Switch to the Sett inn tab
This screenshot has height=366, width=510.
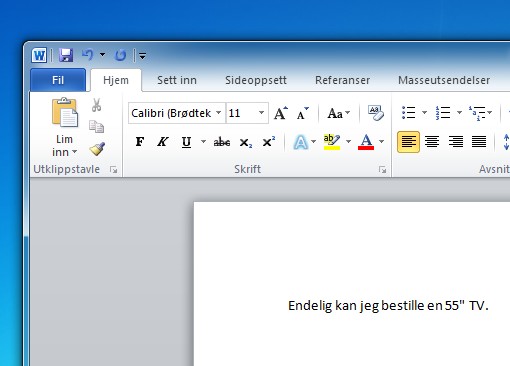coord(177,80)
